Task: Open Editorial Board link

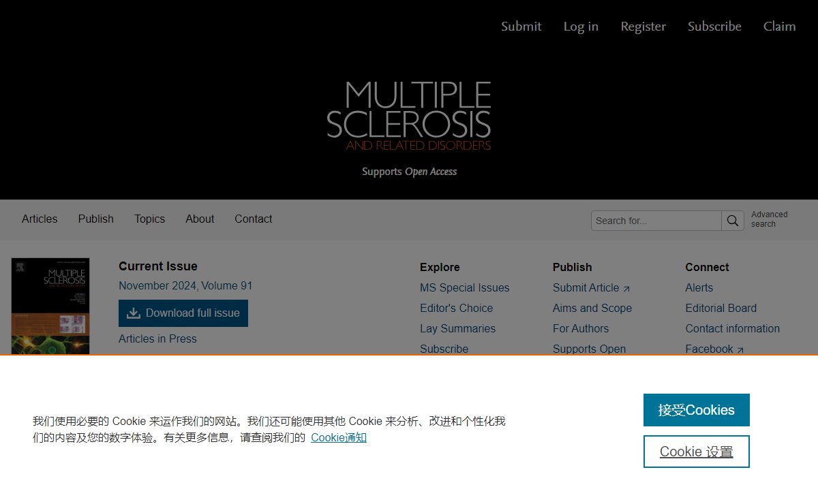Action: pos(721,309)
